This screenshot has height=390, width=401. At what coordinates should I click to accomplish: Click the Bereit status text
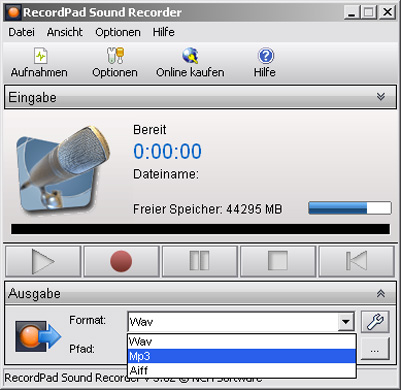tap(149, 130)
